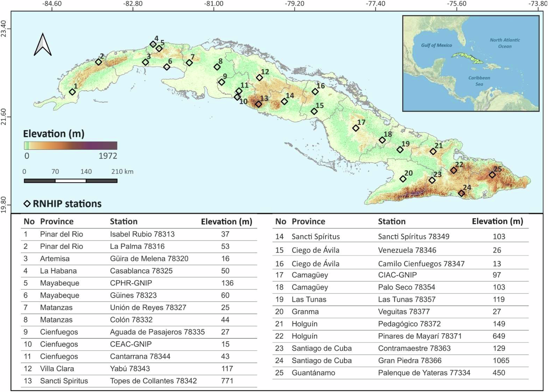
Task: Expand the Elevation (m) legend panel
Action: coord(53,133)
